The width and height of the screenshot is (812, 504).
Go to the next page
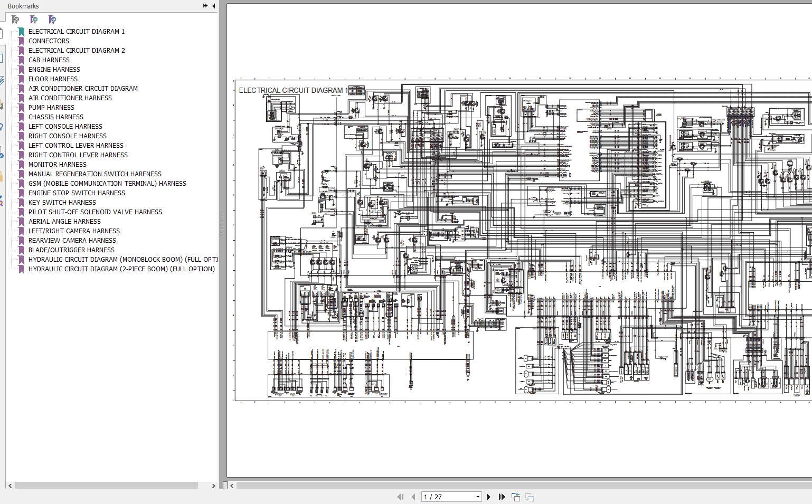click(x=488, y=497)
